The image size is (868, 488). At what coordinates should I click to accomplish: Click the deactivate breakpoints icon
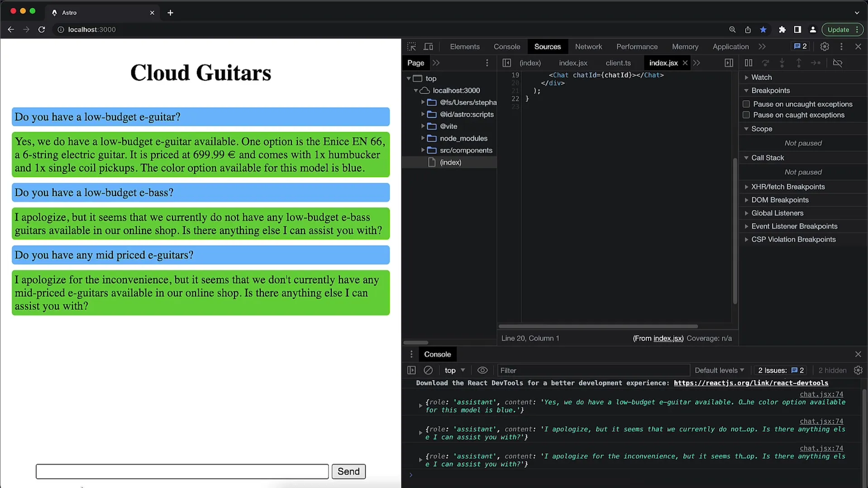click(x=838, y=63)
